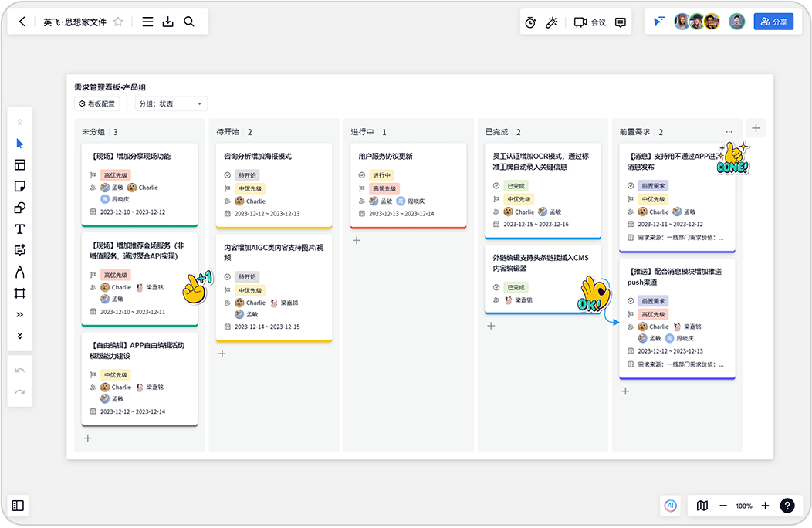The width and height of the screenshot is (812, 528).
Task: Select the sticky note tool
Action: (19, 187)
